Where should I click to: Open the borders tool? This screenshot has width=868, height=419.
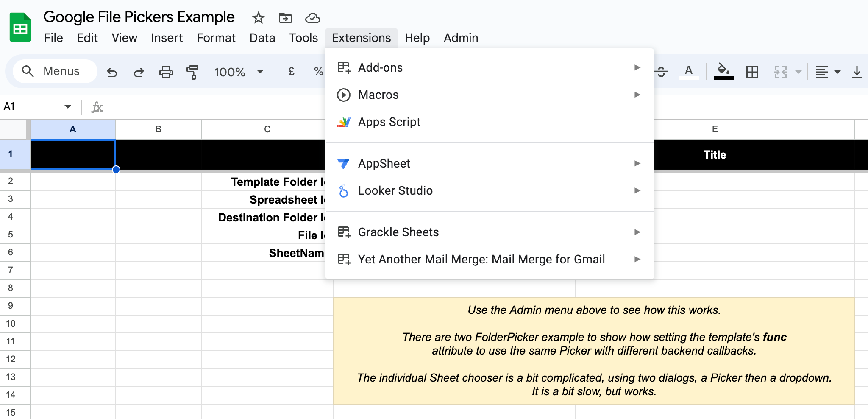tap(752, 72)
